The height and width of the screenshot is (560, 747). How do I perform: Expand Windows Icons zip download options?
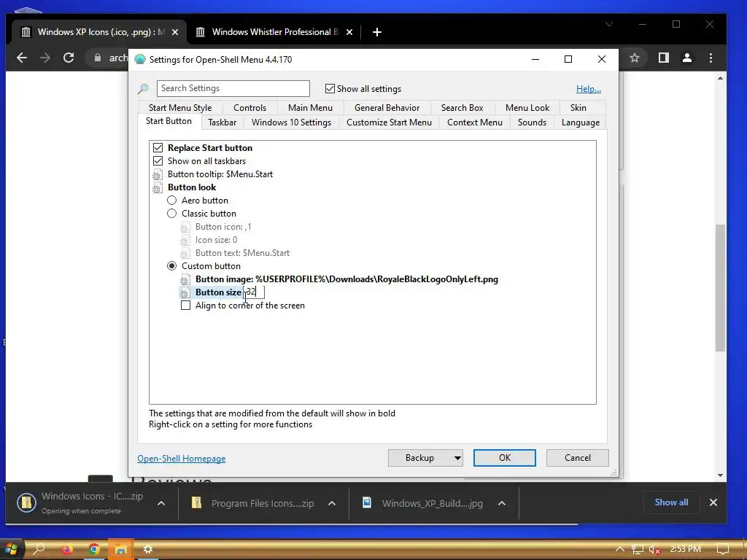click(161, 503)
